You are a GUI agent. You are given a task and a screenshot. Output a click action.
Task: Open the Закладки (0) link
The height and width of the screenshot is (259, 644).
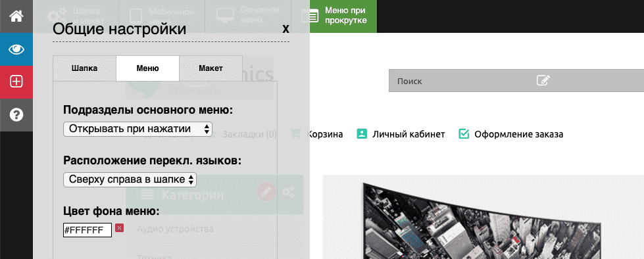249,134
